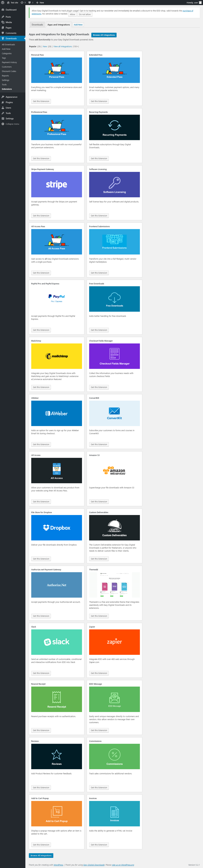
Task: Click the Zapier orange banner
Action: (x=115, y=642)
